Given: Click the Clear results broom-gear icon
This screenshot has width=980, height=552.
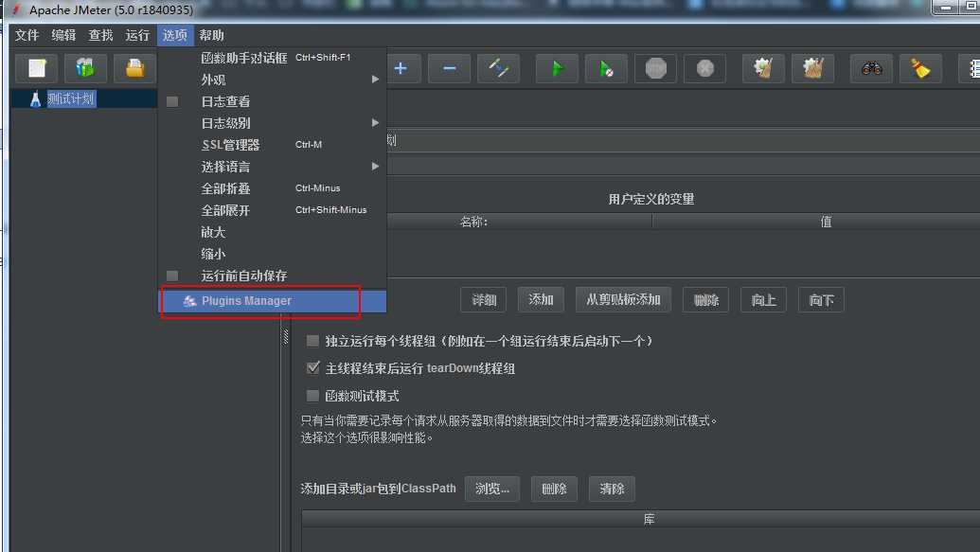Looking at the screenshot, I should (x=763, y=68).
